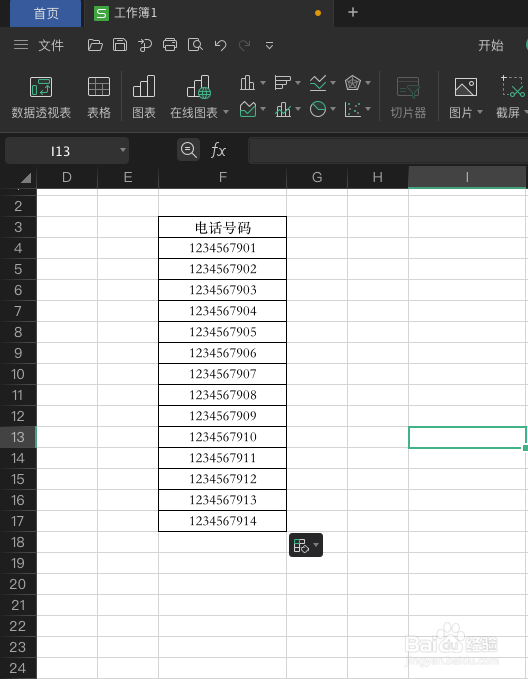
Task: Select cell containing 1234567905
Action: pos(222,332)
